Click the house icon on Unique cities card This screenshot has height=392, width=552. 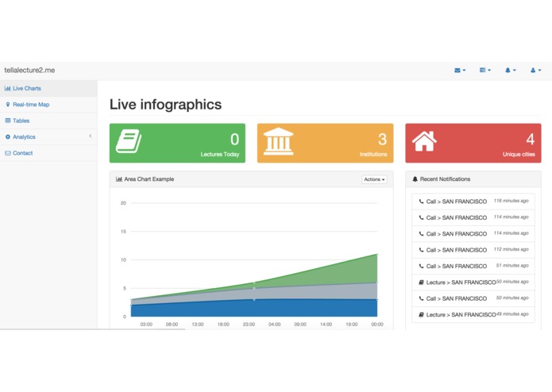(x=425, y=141)
